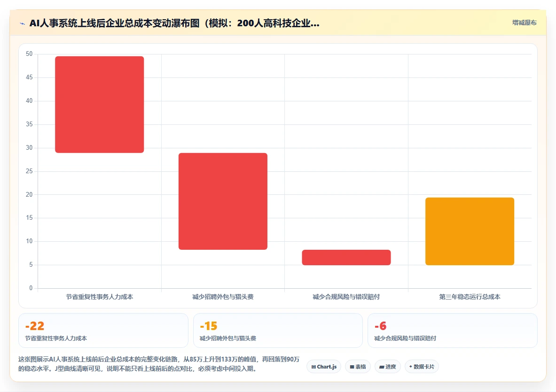The image size is (556, 392).
Task: Click the y-axis value 25
Action: pyautogui.click(x=29, y=171)
